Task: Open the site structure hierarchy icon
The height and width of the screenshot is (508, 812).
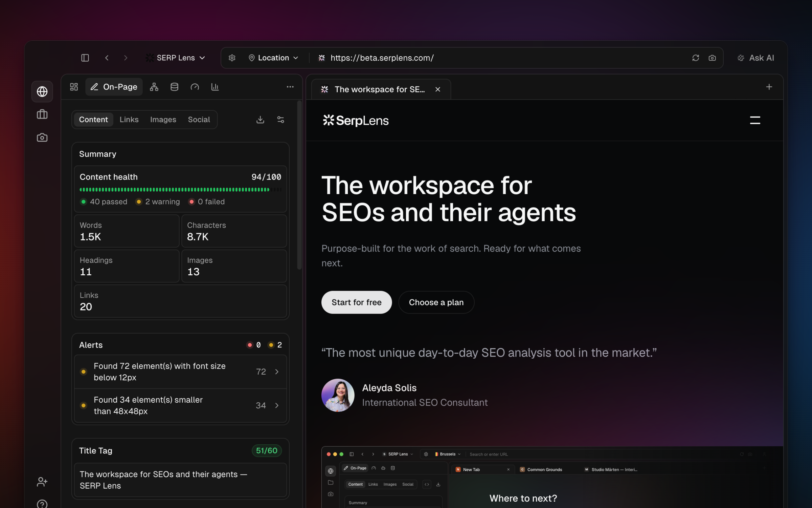Action: click(154, 87)
